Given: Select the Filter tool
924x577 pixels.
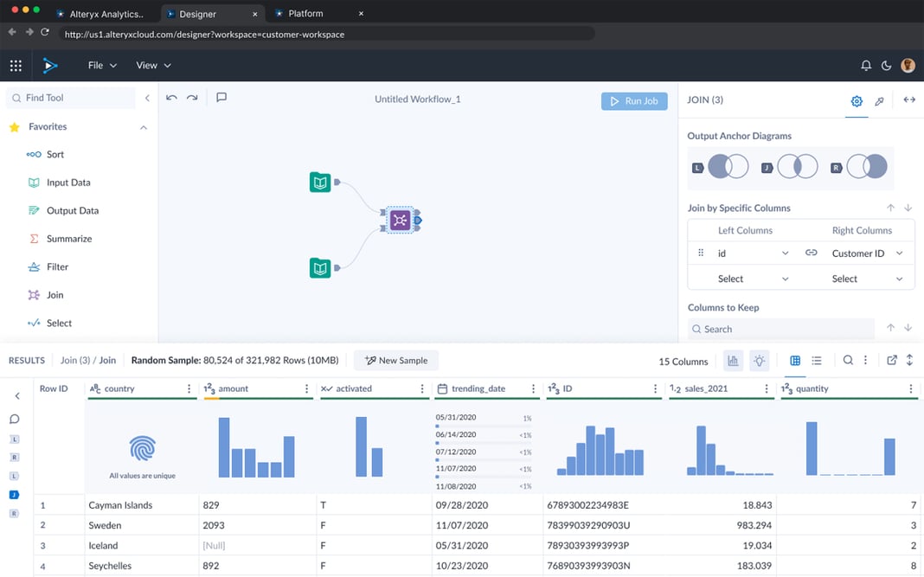Looking at the screenshot, I should tap(59, 266).
